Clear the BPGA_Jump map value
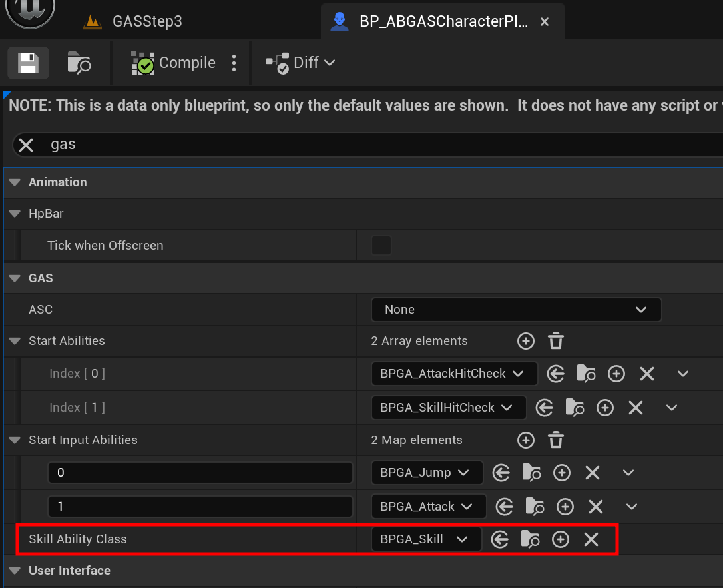 coord(593,473)
